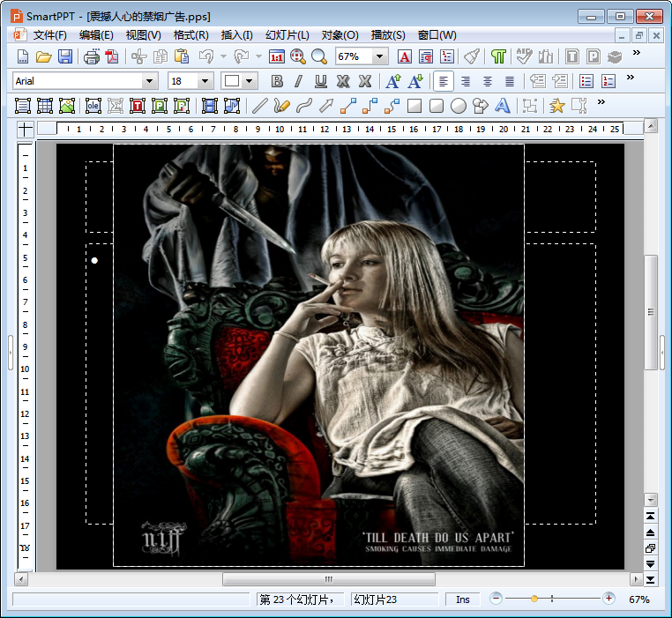
Task: Enable right text alignment
Action: pyautogui.click(x=466, y=81)
